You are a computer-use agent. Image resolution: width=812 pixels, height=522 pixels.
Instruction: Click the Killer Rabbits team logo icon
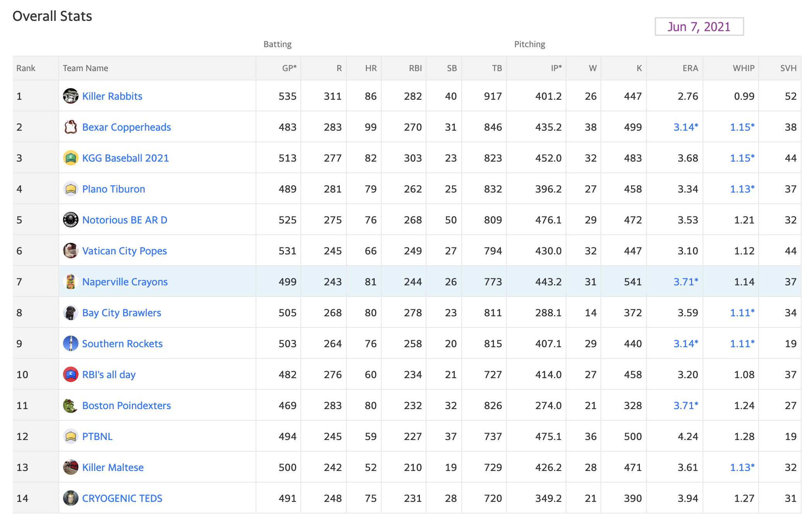(70, 96)
